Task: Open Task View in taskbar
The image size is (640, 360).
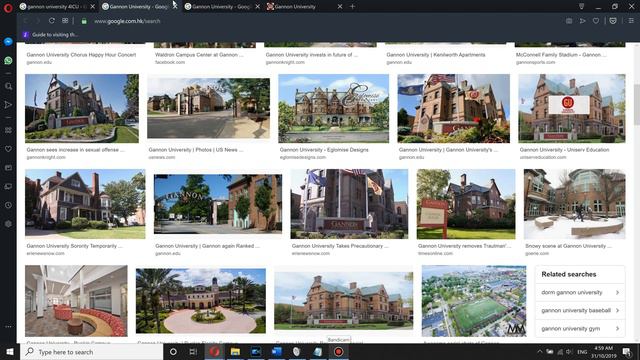Action: click(x=193, y=352)
